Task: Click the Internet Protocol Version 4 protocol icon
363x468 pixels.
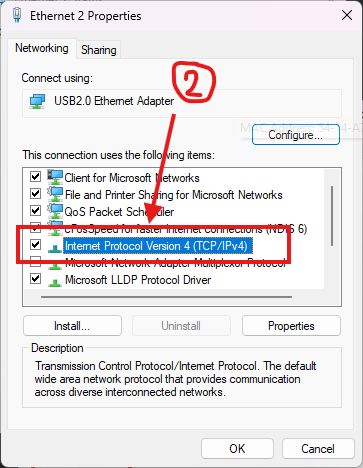Action: pos(55,248)
